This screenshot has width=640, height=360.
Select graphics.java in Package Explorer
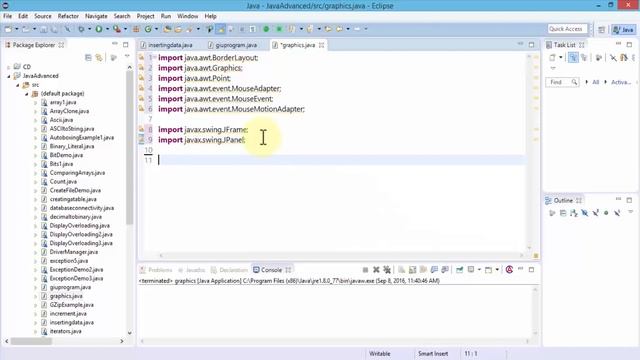[x=66, y=296]
